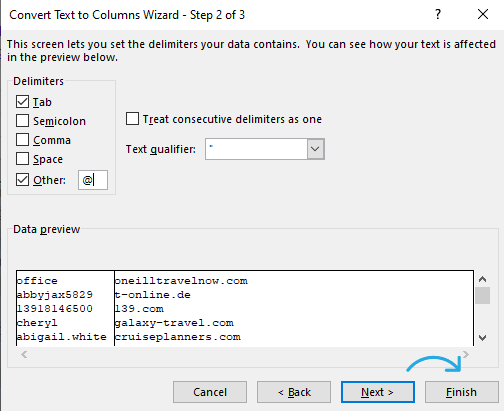Image resolution: width=504 pixels, height=411 pixels.
Task: Click the preview scroll right arrow
Action: point(466,354)
